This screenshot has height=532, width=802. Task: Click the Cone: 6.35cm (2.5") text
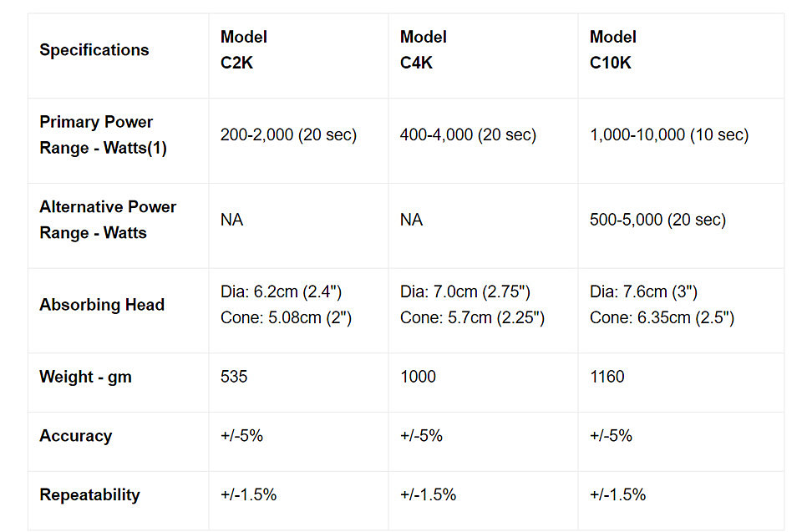pyautogui.click(x=662, y=317)
